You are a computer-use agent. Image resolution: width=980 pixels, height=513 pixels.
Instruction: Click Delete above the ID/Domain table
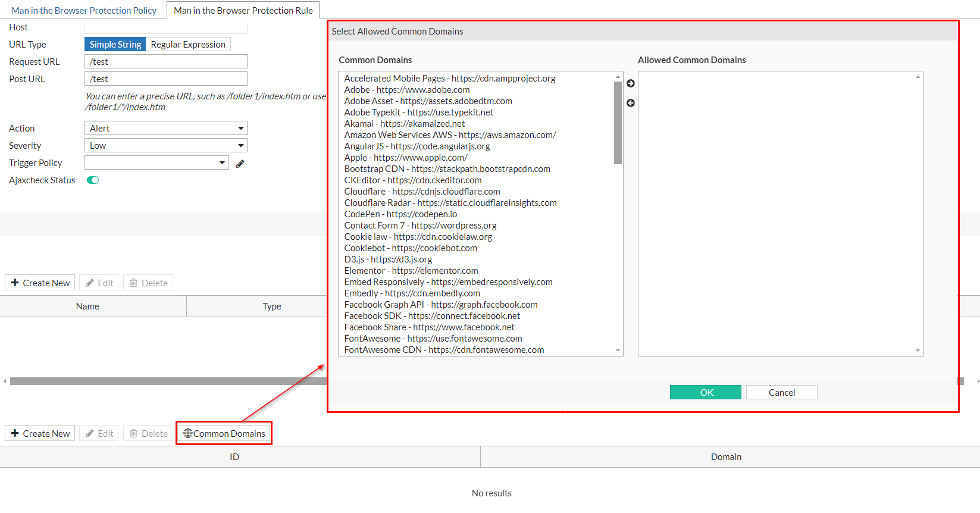[149, 433]
